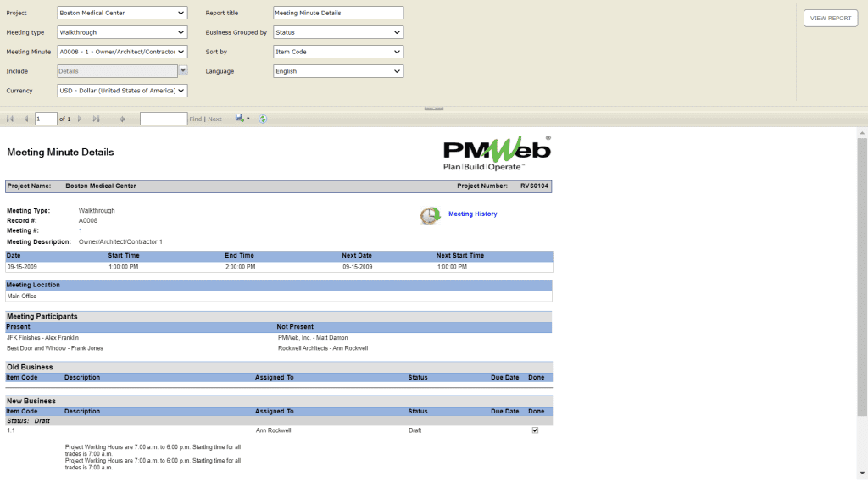Open the Project dropdown

[x=122, y=13]
